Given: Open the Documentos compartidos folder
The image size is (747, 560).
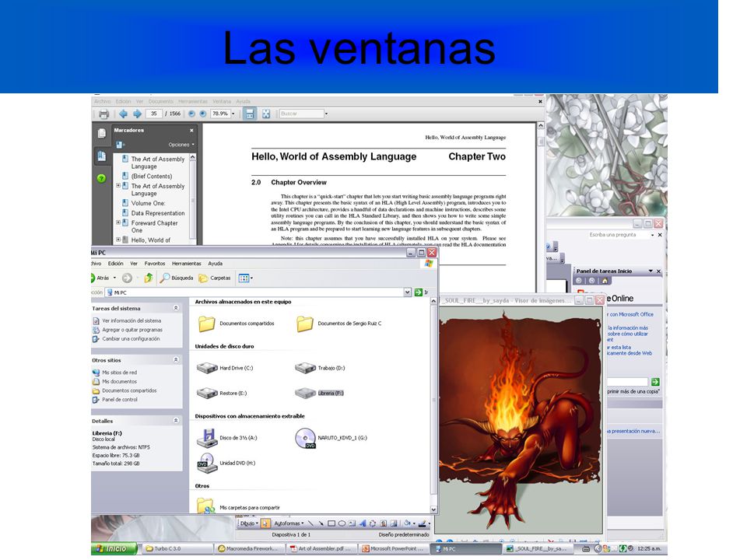Looking at the screenshot, I should (x=207, y=324).
